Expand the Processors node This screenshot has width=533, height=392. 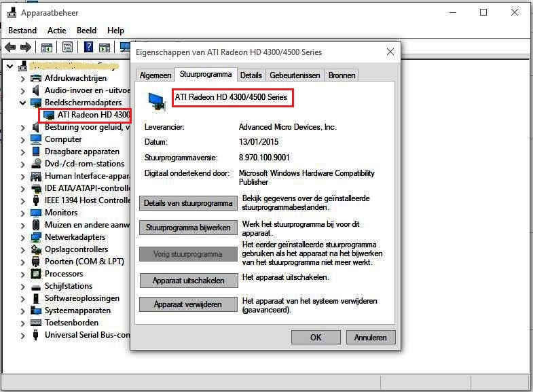(x=23, y=274)
